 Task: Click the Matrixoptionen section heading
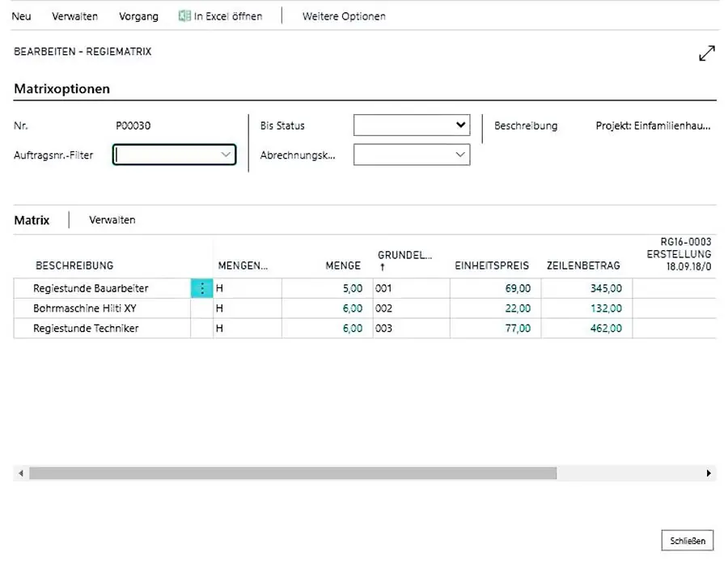[61, 89]
